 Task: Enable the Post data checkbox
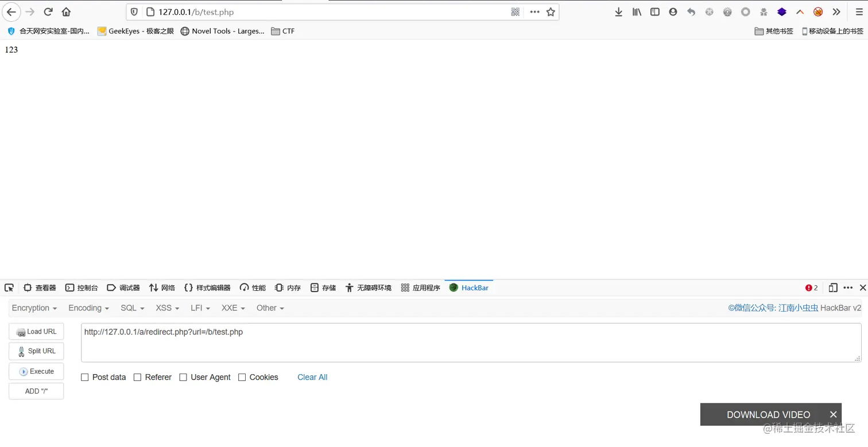coord(85,377)
